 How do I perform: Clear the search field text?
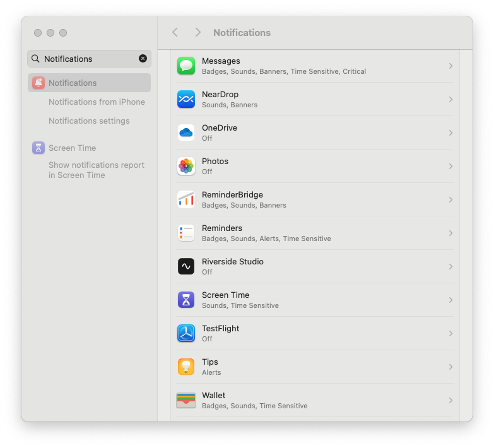coord(143,58)
